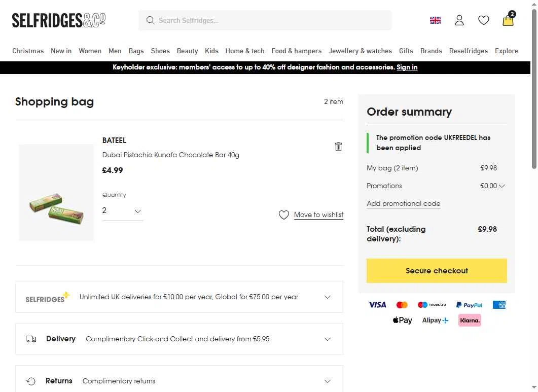
Task: Open the Bags menu
Action: pos(136,51)
